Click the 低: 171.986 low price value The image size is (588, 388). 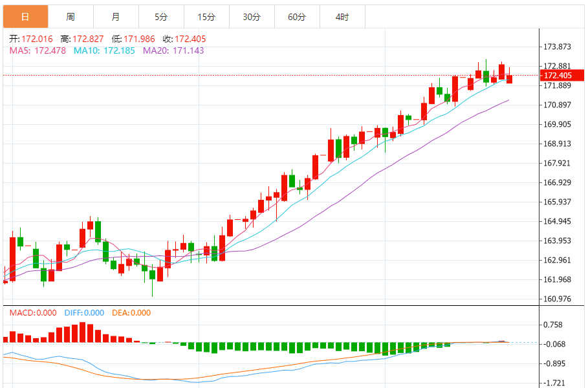click(x=133, y=39)
